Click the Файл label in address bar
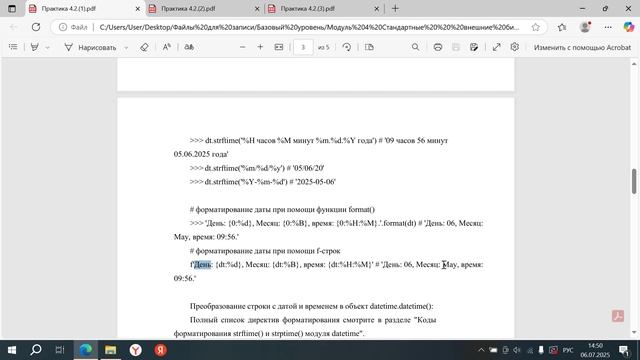640x360 pixels. coord(79,27)
